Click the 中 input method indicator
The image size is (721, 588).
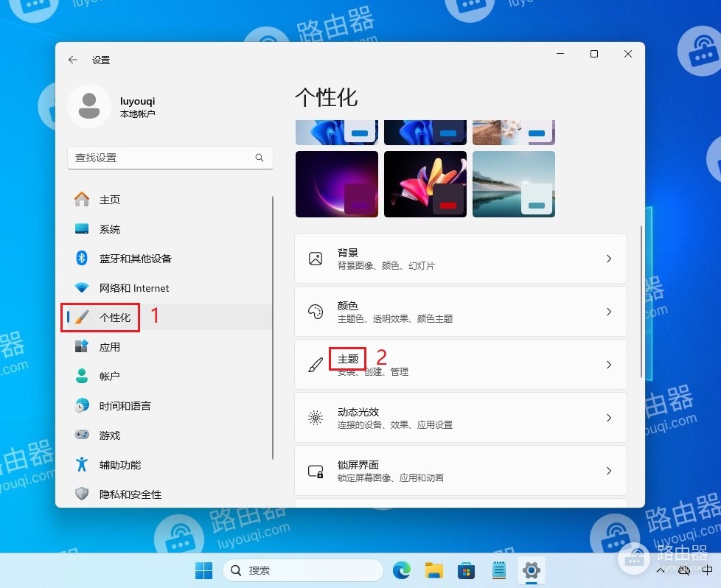click(707, 570)
